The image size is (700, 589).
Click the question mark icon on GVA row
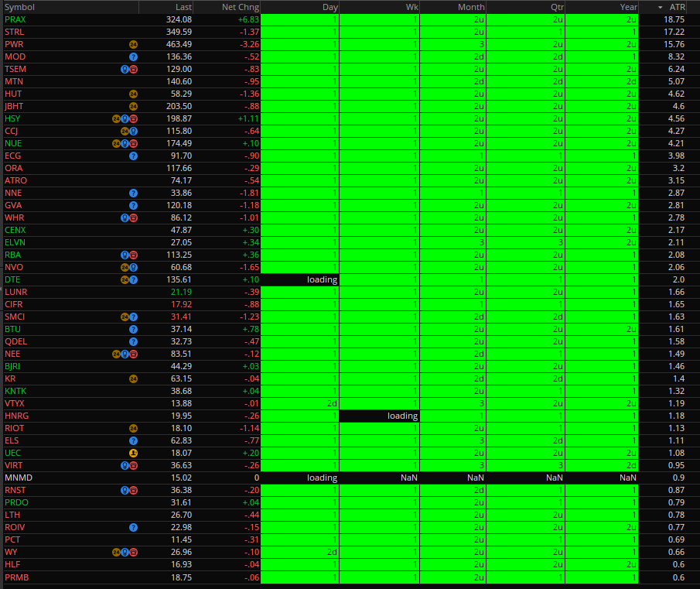tap(133, 206)
